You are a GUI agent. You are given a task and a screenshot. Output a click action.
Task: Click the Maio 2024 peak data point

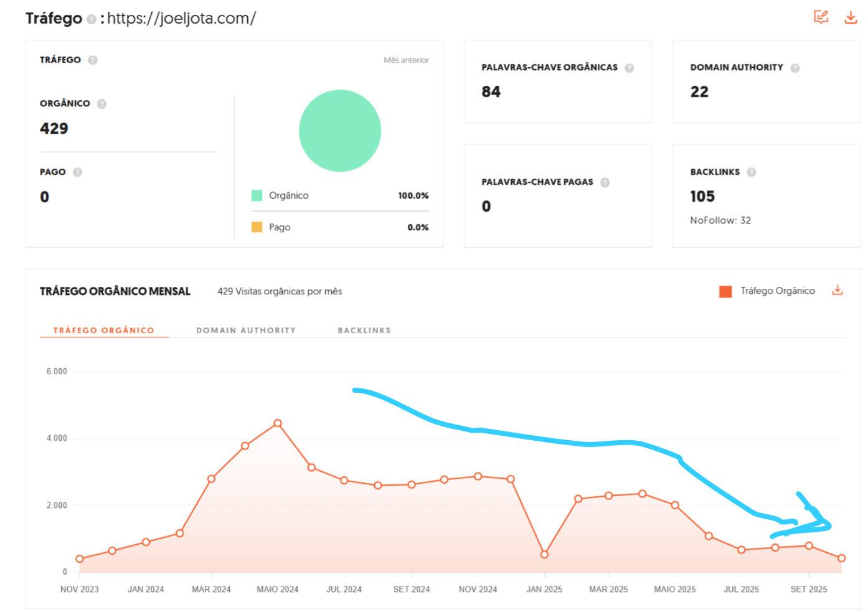pos(278,423)
